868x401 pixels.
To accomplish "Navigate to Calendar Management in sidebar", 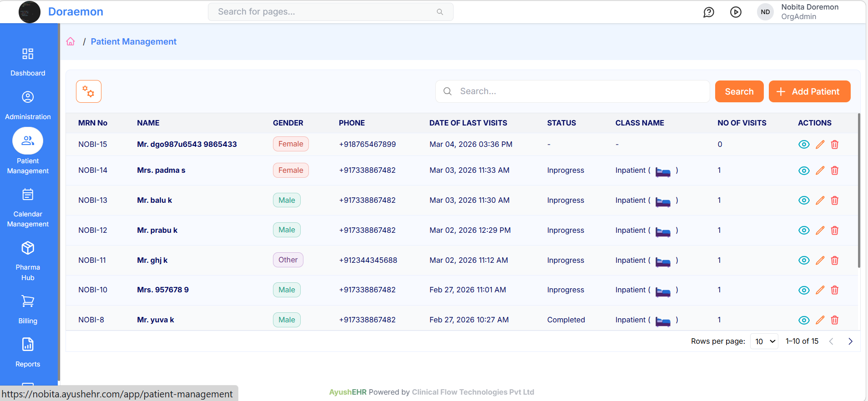I will coord(28,208).
